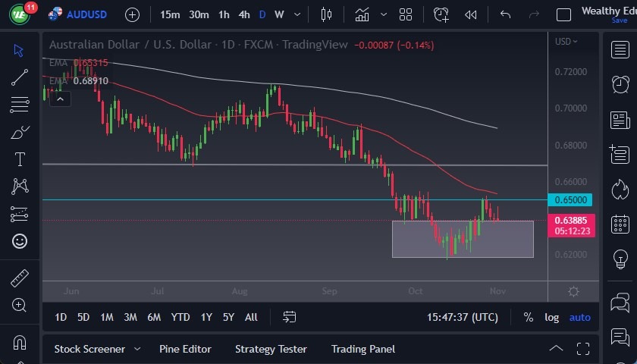Open the USD currency dropdown
This screenshot has height=364, width=637.
(566, 42)
